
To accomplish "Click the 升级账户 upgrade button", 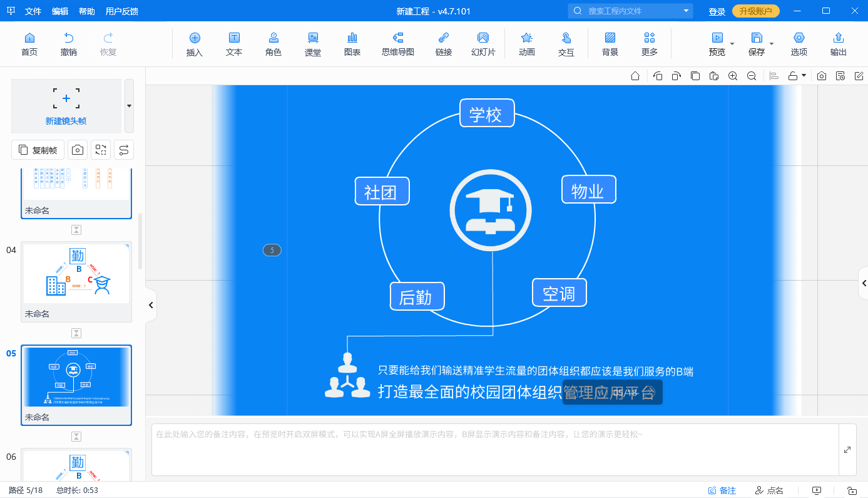I will tap(756, 11).
